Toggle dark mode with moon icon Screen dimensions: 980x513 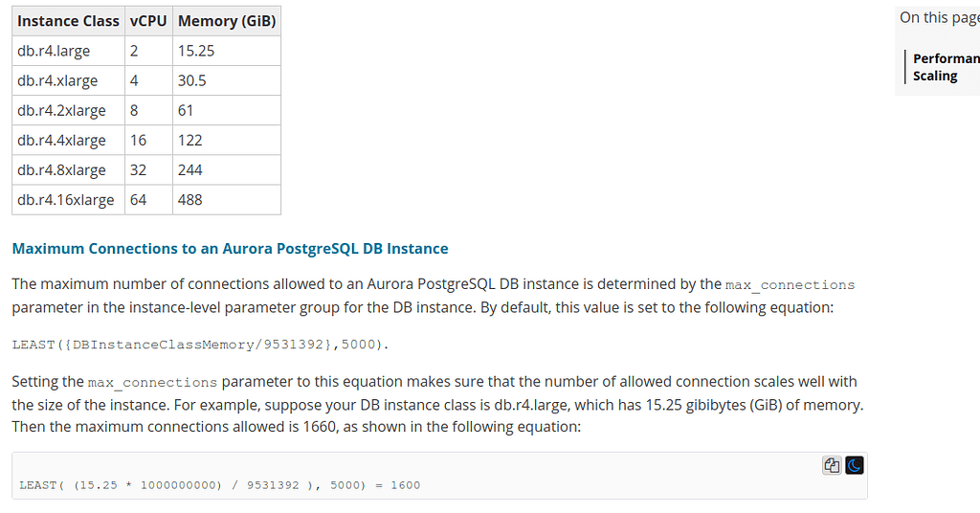pyautogui.click(x=855, y=465)
